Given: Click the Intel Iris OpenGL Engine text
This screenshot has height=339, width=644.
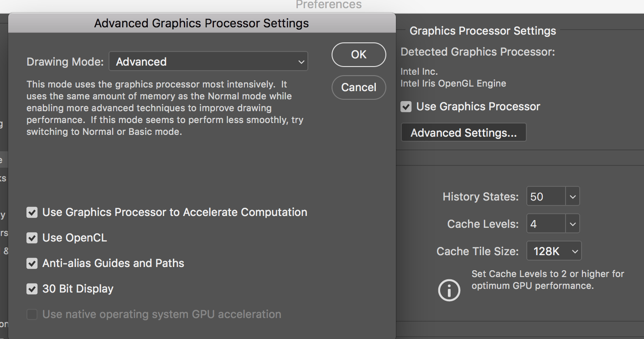Looking at the screenshot, I should [x=453, y=83].
